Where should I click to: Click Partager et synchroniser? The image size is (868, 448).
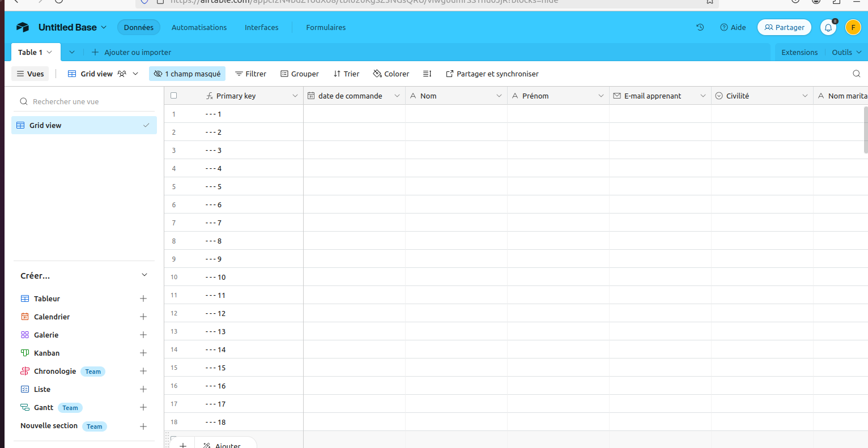tap(492, 74)
